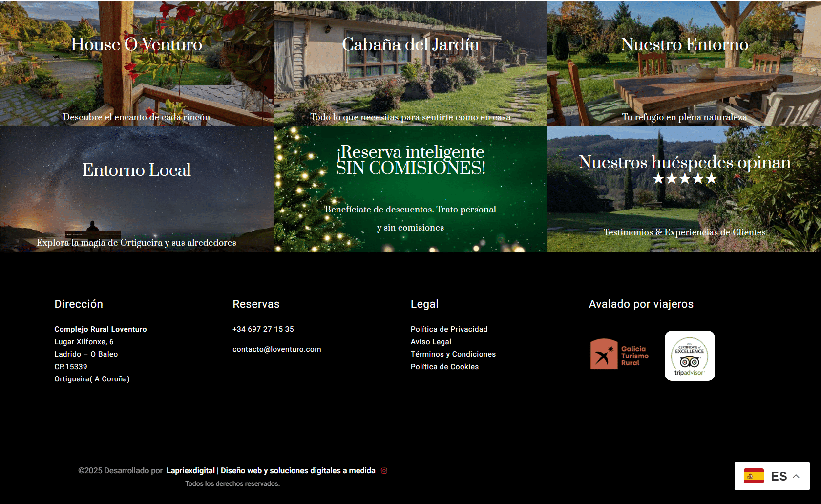Click the five-star rating under guest reviews
Screen dimensions: 821x504
[684, 179]
